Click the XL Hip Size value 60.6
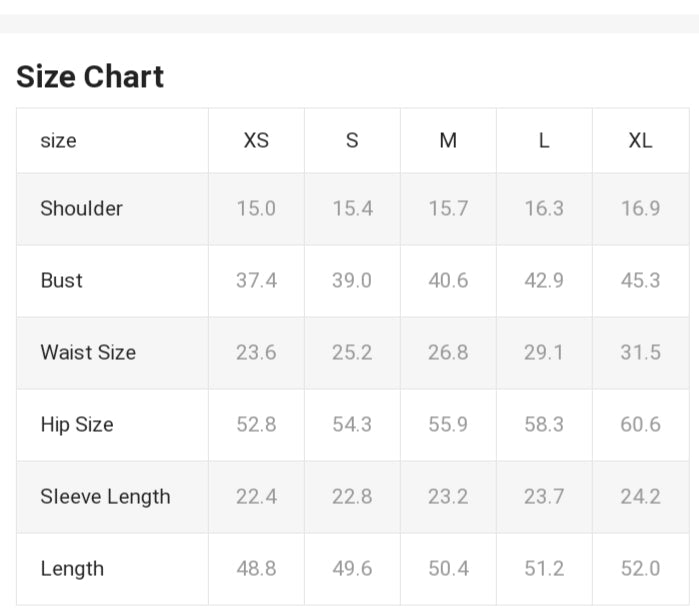The width and height of the screenshot is (699, 608). (640, 425)
